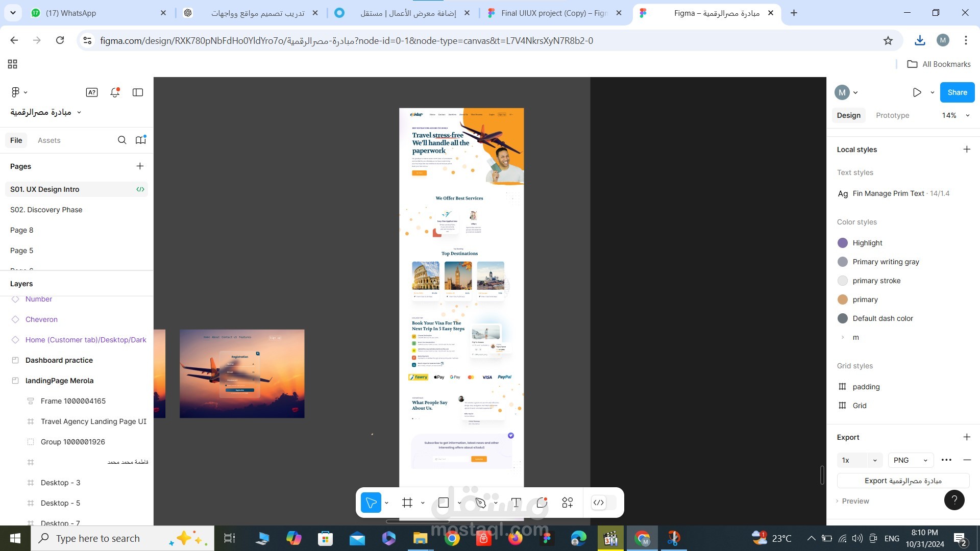Add a new page with plus icon
This screenshot has width=980, height=551.
140,166
